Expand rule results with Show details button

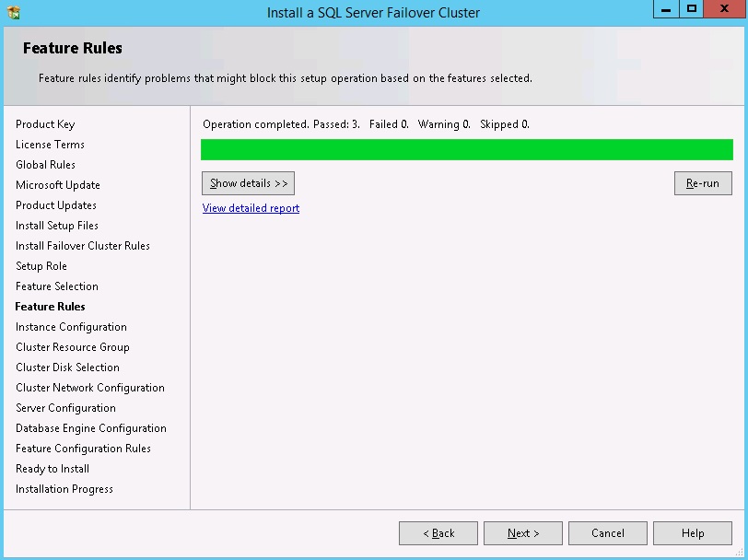248,183
